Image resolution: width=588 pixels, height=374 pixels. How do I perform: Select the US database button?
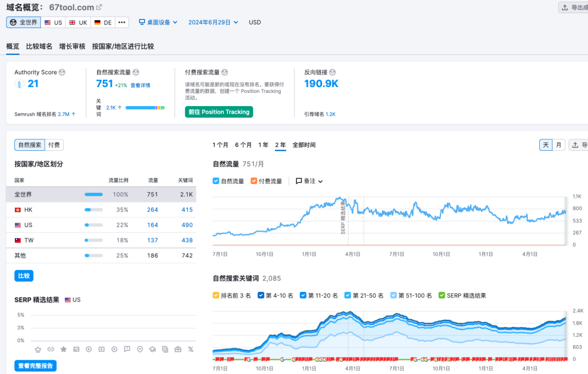coord(53,22)
